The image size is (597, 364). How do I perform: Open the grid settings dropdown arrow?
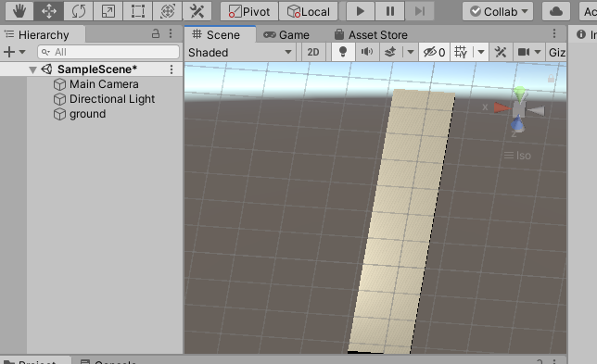(481, 52)
